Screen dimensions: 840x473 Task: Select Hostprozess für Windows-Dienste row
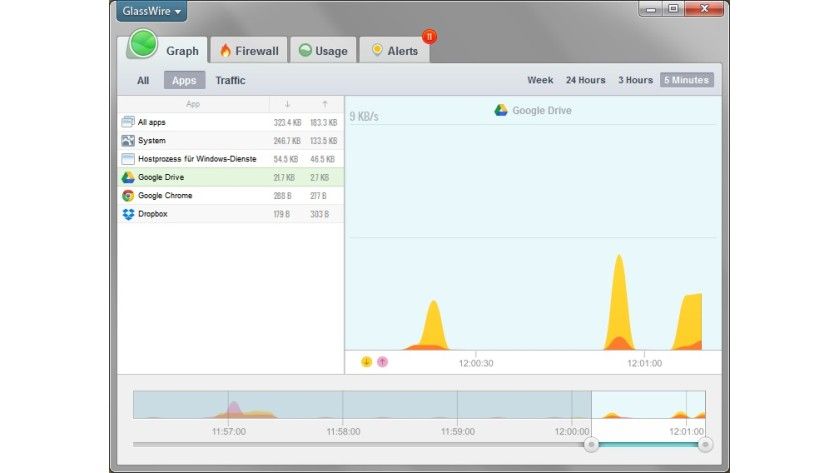pos(230,159)
